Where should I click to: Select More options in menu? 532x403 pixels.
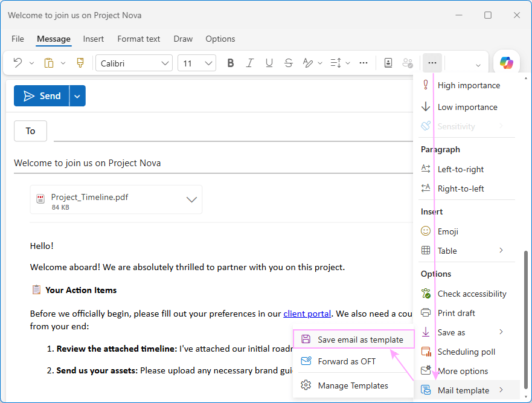click(x=467, y=371)
